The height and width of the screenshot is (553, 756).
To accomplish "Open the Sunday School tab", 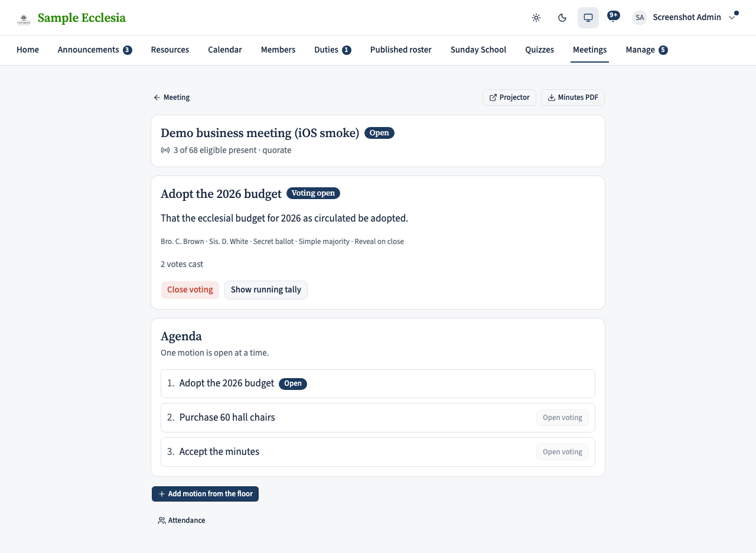I will [x=478, y=50].
